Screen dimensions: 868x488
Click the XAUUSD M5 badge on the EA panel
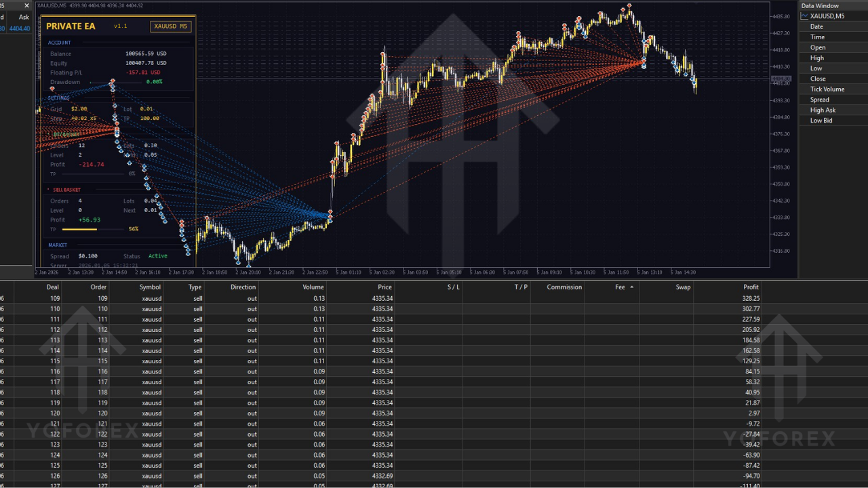(170, 26)
